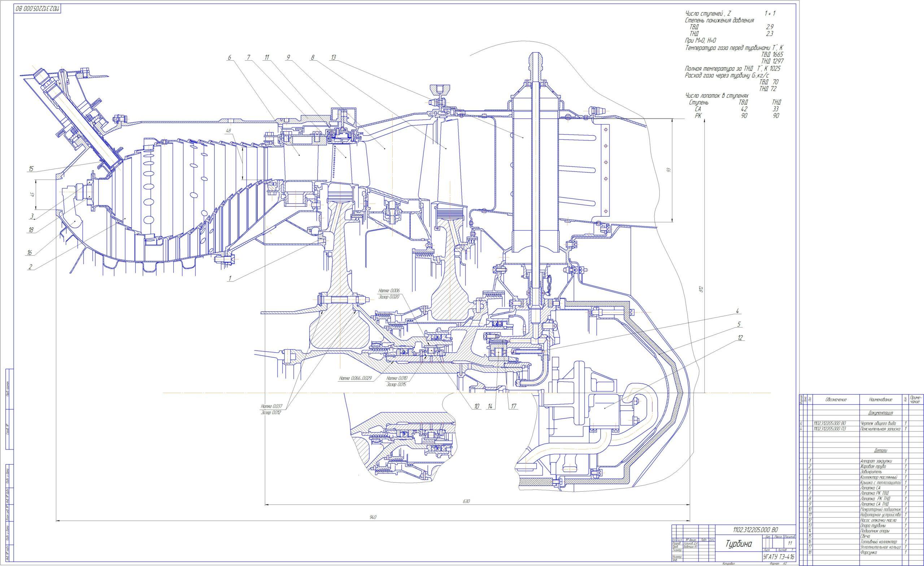Screen dimensions: 924x566
Task: Click 'Число лопаток в ступенях' heading
Action: click(716, 96)
